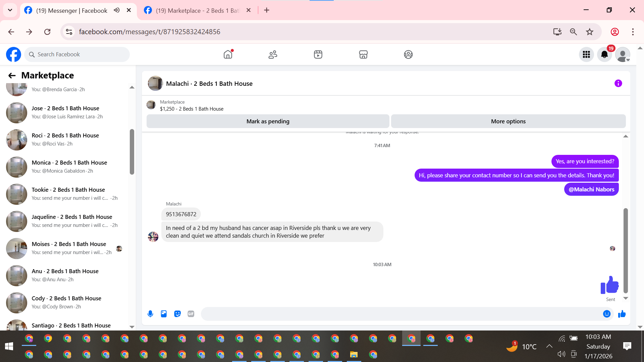Open Facebook notifications bell
The image size is (644, 362).
pos(604,54)
